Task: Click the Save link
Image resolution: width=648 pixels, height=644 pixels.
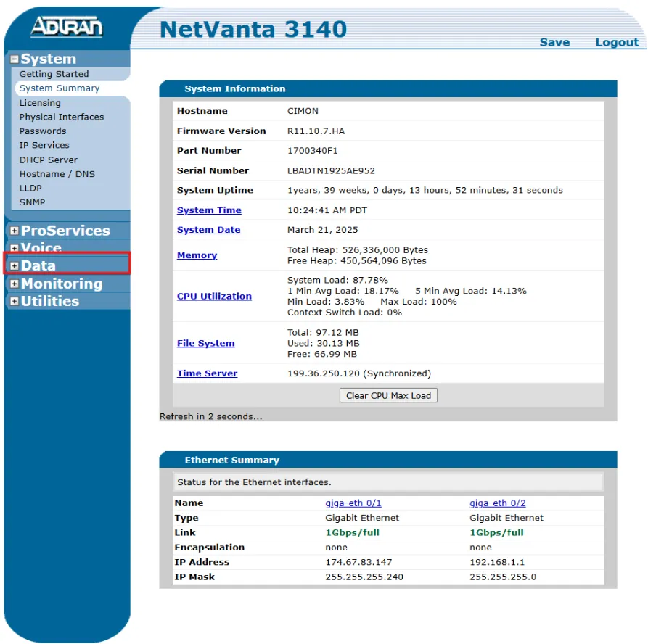Action: tap(554, 42)
